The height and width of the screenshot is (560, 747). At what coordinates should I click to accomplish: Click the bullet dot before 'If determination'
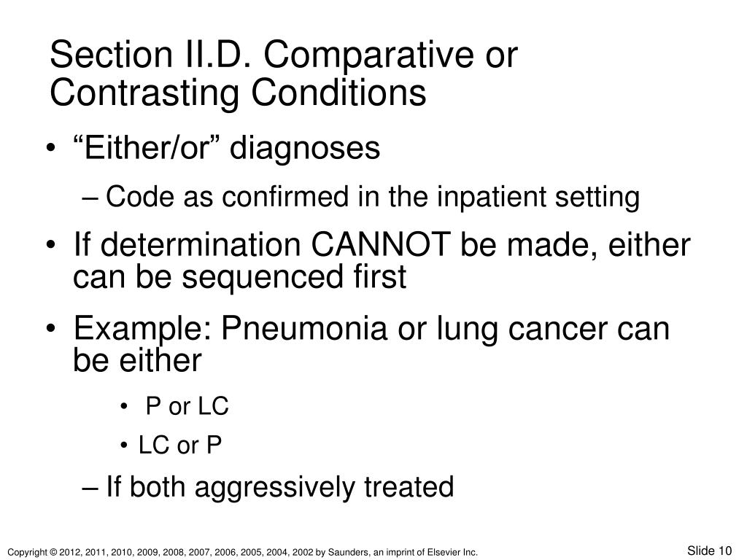tap(50, 245)
